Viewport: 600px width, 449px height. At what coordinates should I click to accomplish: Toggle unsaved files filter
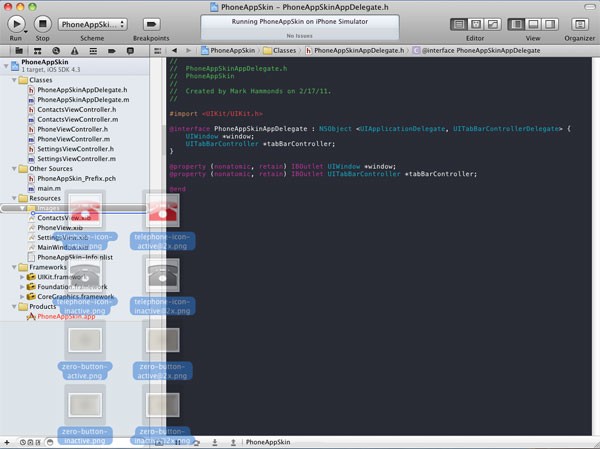tap(38, 442)
